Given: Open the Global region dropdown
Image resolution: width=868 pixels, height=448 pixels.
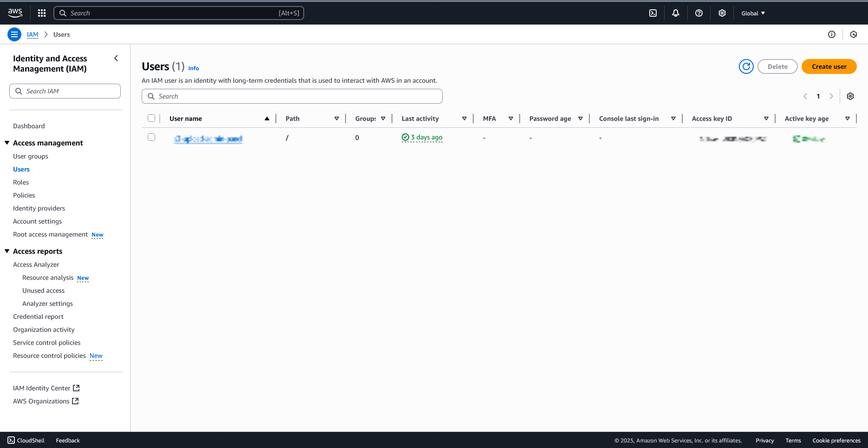Looking at the screenshot, I should 753,13.
